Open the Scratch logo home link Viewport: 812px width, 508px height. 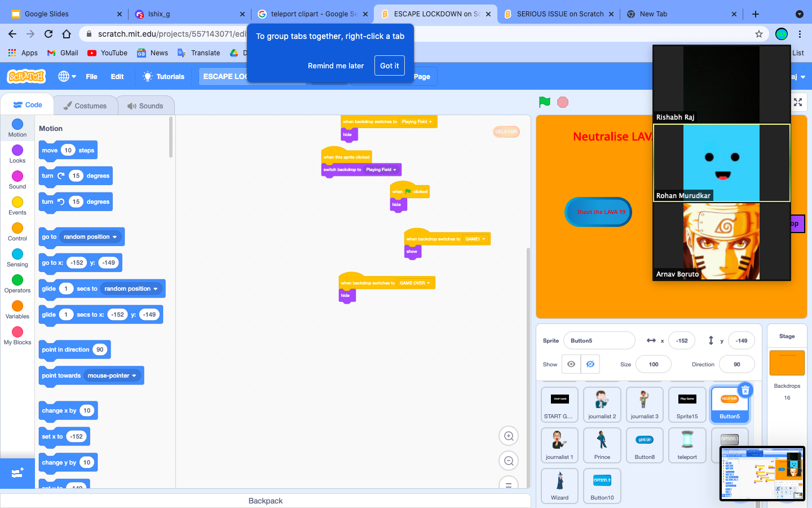point(26,76)
